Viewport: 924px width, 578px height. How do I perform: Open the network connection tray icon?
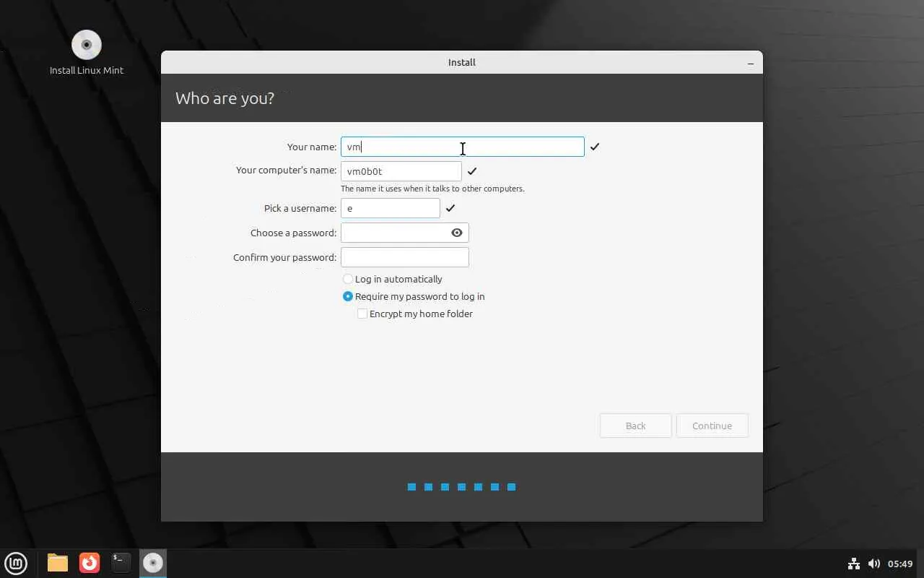click(853, 564)
